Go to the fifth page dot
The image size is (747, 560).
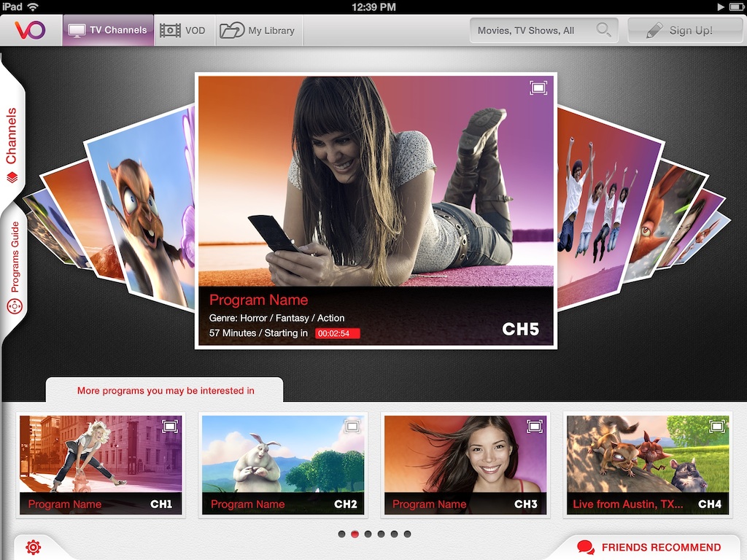pyautogui.click(x=394, y=534)
